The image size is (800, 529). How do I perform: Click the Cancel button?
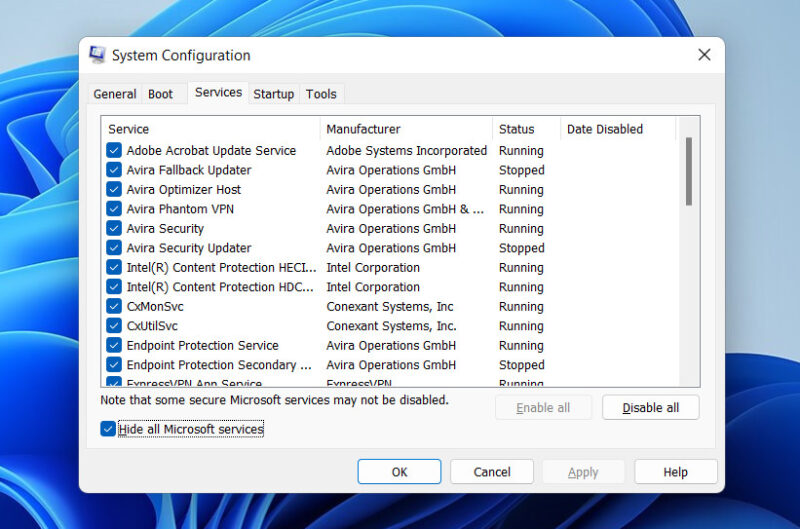coord(492,472)
